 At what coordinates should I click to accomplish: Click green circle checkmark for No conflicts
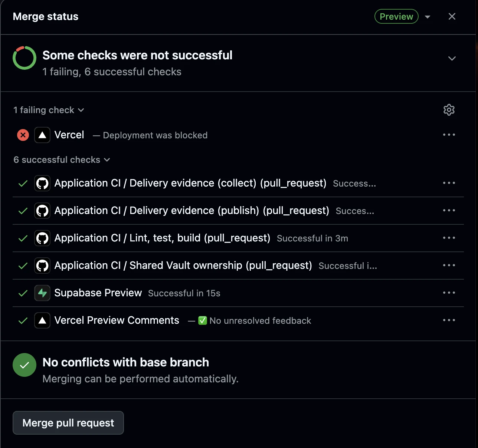coord(24,365)
